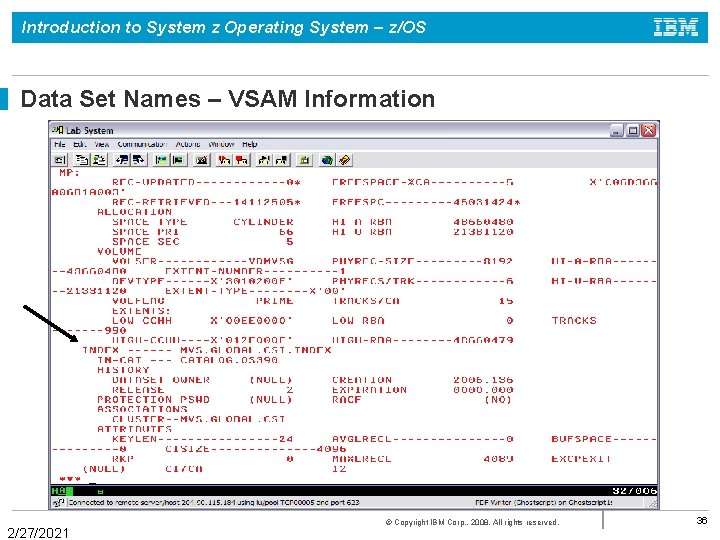Click the Lab System title bar icon
720x540 pixels.
57,130
